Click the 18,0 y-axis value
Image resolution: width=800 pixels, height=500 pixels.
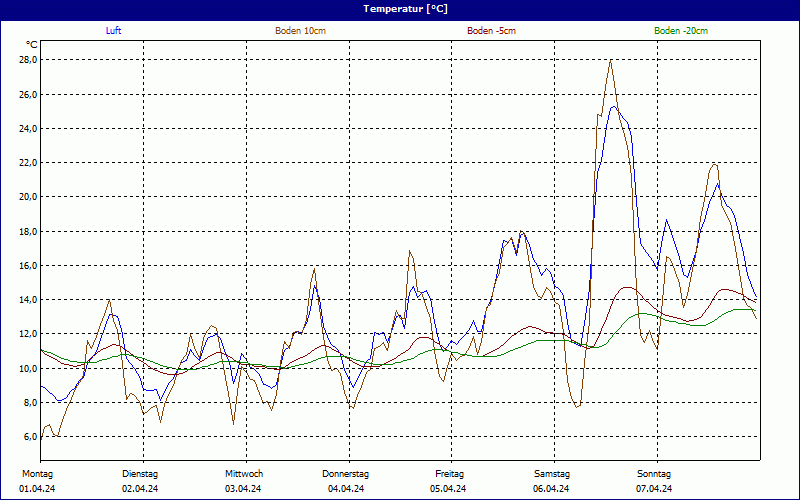coord(28,232)
